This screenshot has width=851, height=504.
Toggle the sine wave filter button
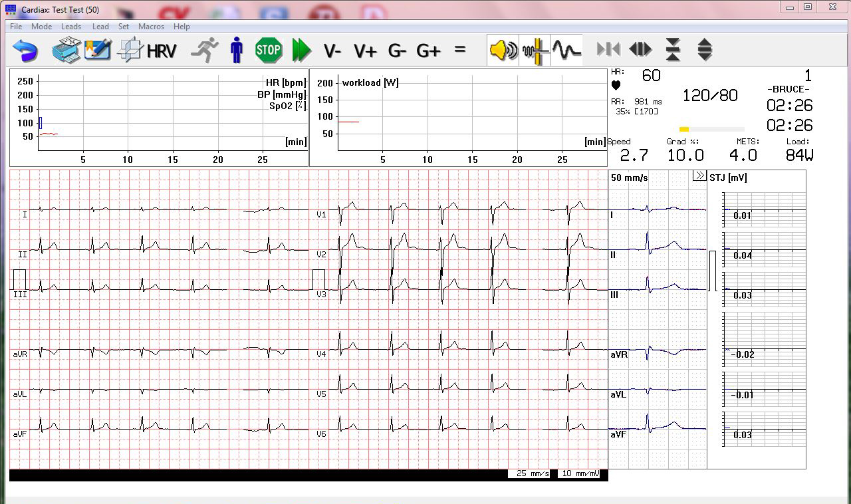point(566,51)
